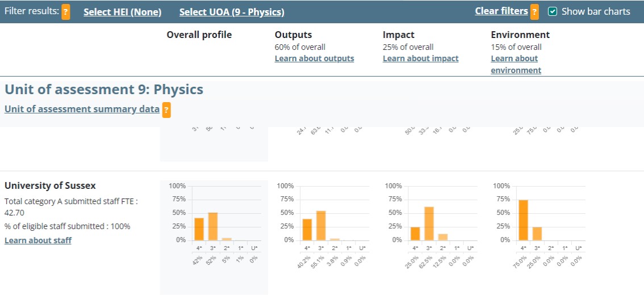Select the Overall profile column heading
This screenshot has height=300, width=644.
click(199, 35)
